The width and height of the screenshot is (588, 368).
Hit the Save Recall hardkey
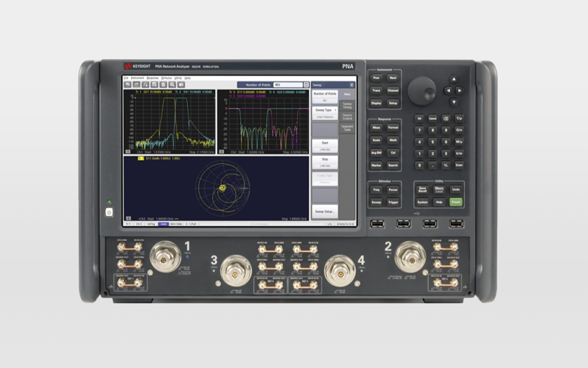tap(422, 190)
